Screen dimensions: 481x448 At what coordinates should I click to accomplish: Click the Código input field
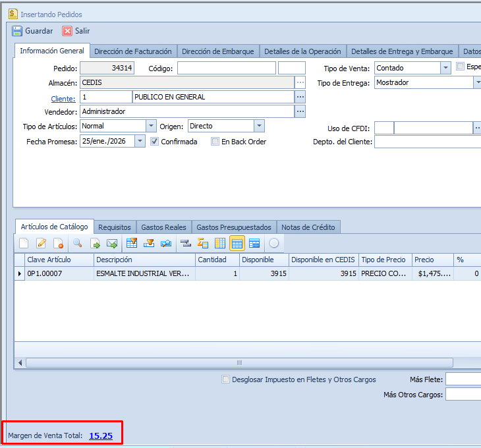[x=226, y=68]
